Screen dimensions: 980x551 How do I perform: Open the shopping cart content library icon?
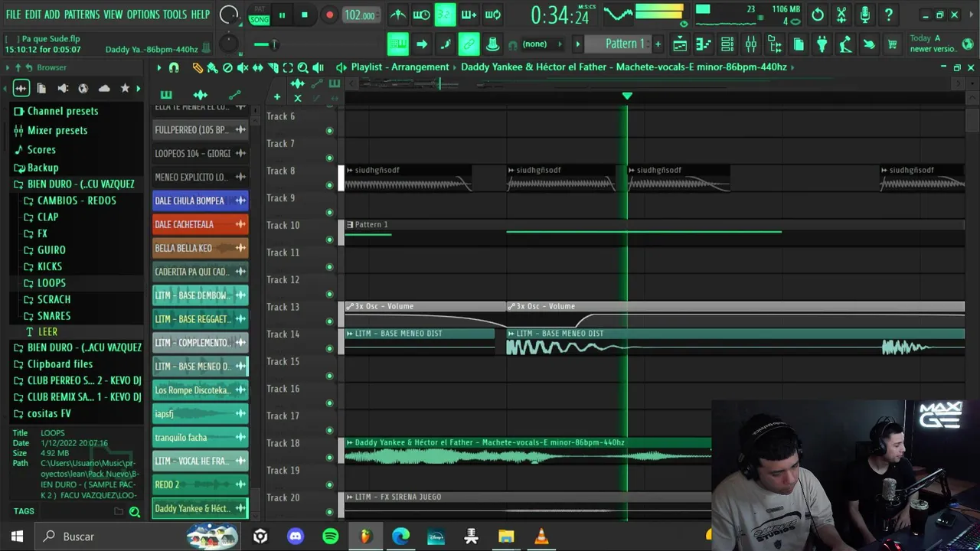click(x=892, y=44)
